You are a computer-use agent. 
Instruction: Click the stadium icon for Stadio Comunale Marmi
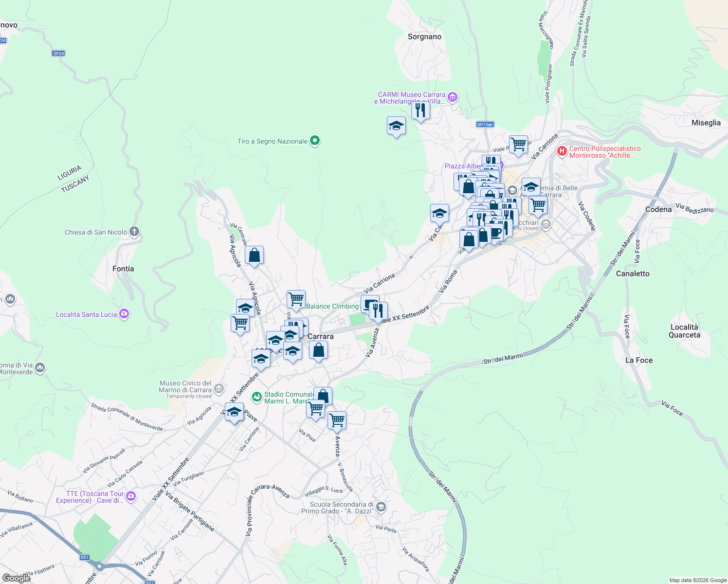(x=257, y=397)
